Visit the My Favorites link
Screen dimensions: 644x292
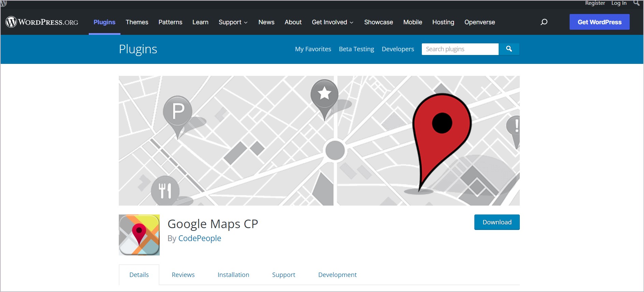pos(313,49)
